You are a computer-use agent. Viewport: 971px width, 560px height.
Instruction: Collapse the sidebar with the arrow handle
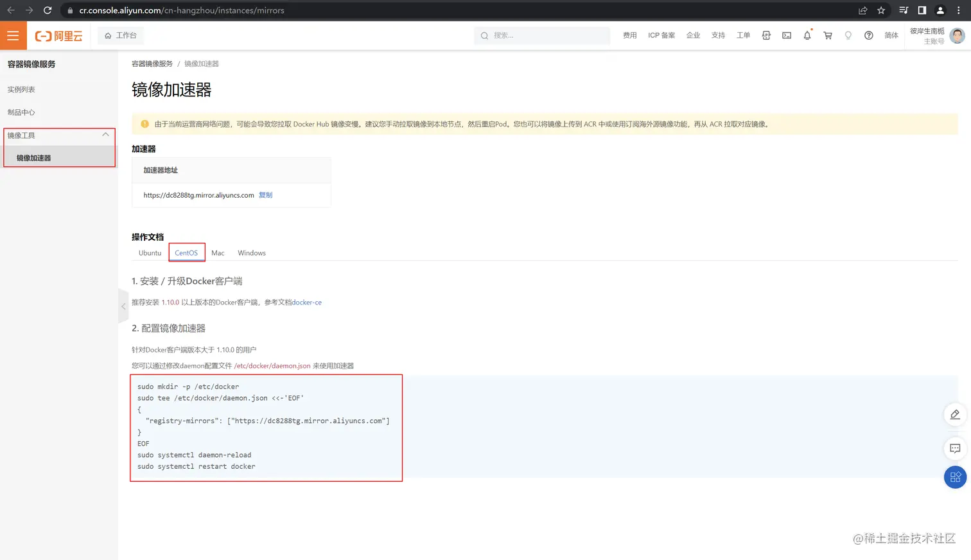point(123,306)
